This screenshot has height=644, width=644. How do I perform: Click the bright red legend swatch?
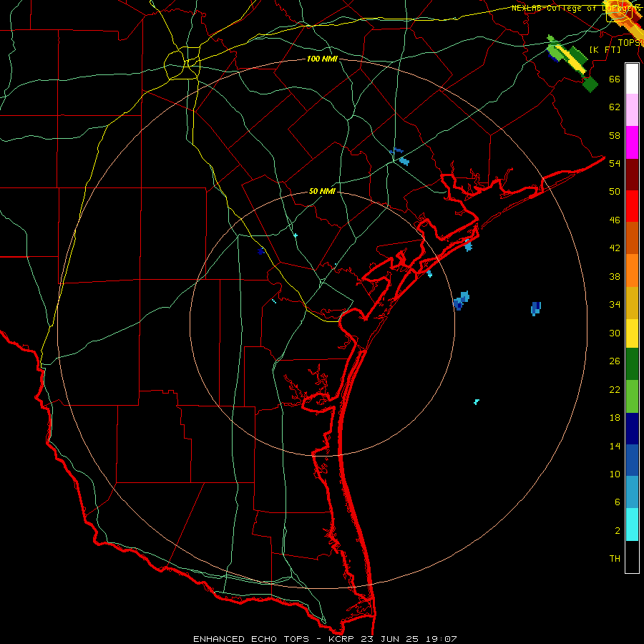click(632, 206)
